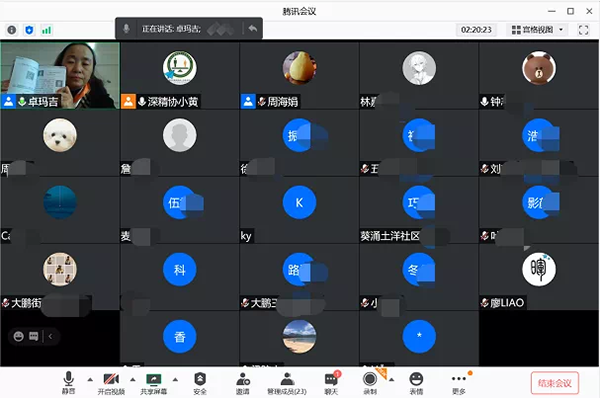Mute the microphone in bottom toolbar

click(x=68, y=383)
